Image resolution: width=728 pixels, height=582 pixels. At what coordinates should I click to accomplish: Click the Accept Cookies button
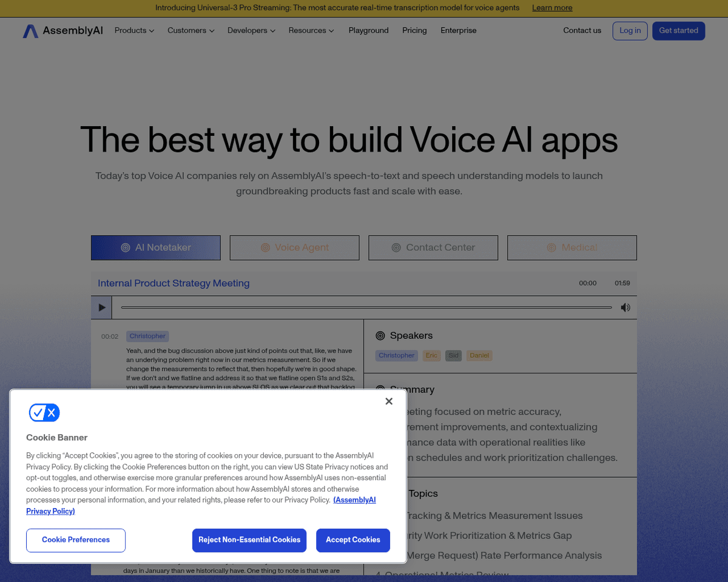pyautogui.click(x=352, y=540)
